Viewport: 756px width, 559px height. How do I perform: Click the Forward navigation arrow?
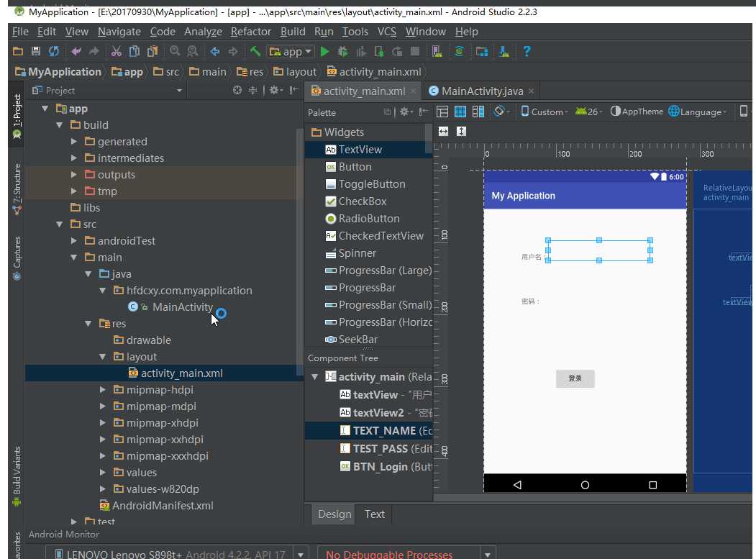click(x=233, y=51)
